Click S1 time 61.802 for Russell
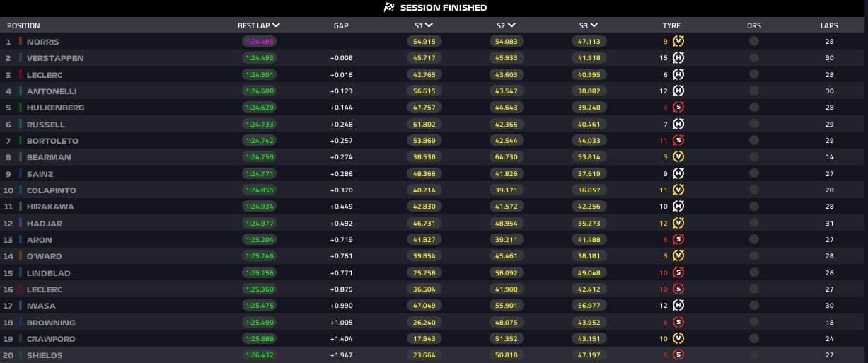The height and width of the screenshot is (363, 868). click(x=424, y=125)
